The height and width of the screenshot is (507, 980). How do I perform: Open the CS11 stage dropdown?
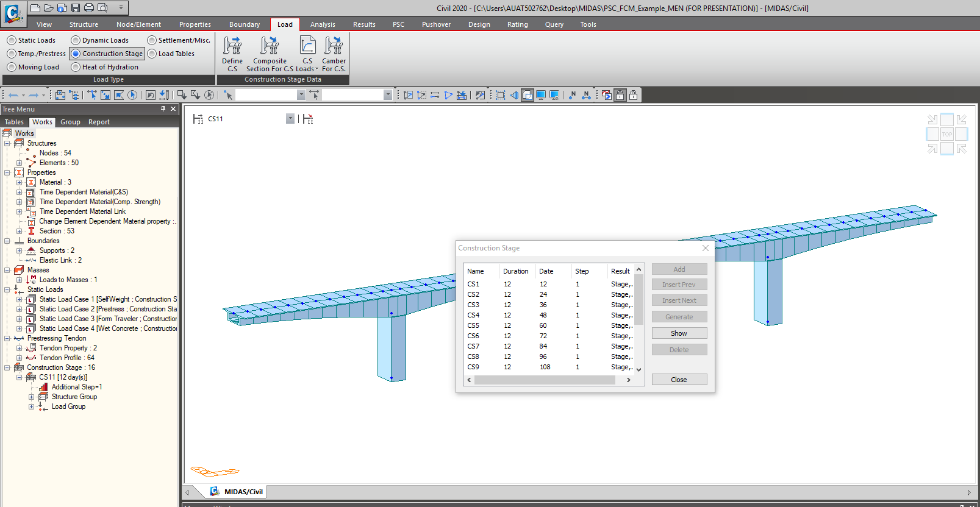[290, 119]
